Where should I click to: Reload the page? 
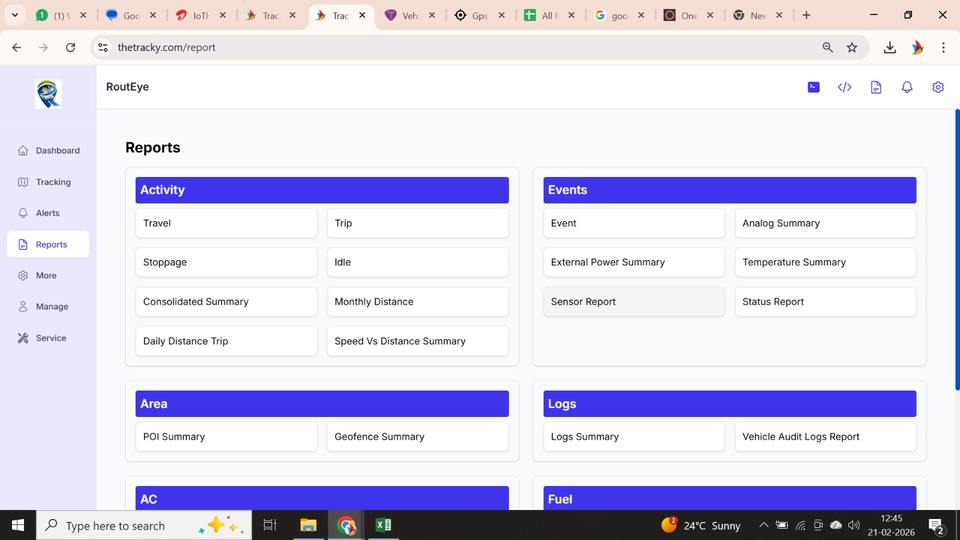tap(70, 47)
